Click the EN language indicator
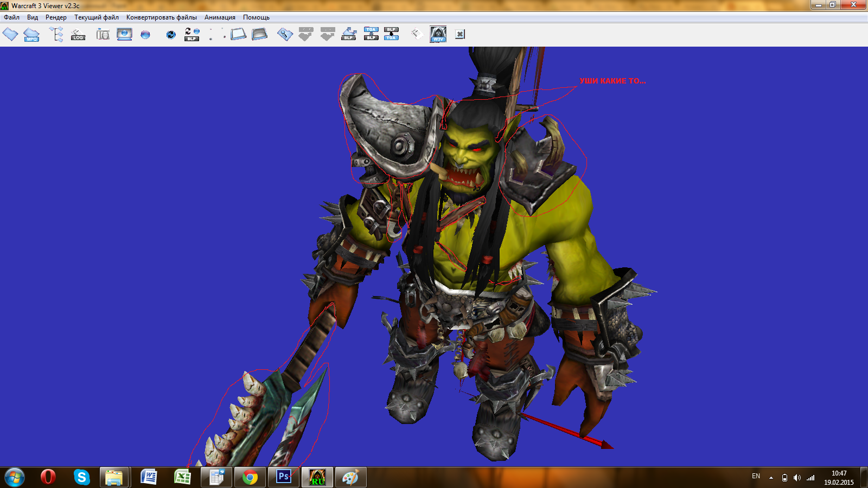The width and height of the screenshot is (868, 488). (x=756, y=476)
